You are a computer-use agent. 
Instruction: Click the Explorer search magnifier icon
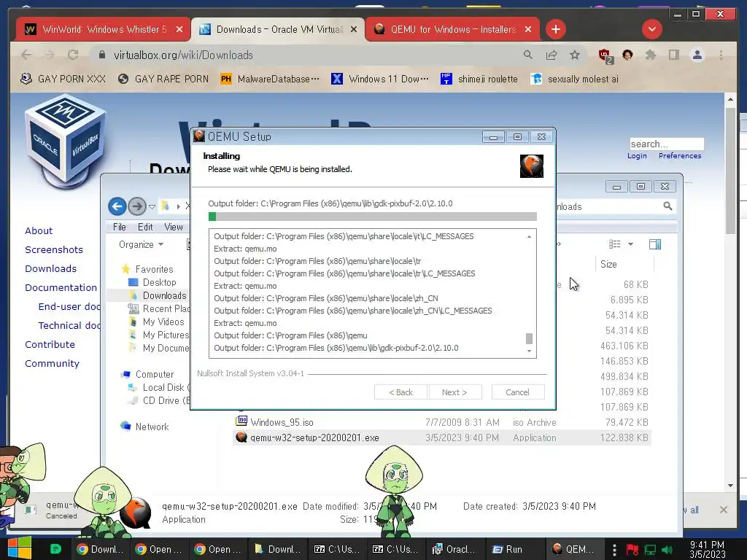668,206
